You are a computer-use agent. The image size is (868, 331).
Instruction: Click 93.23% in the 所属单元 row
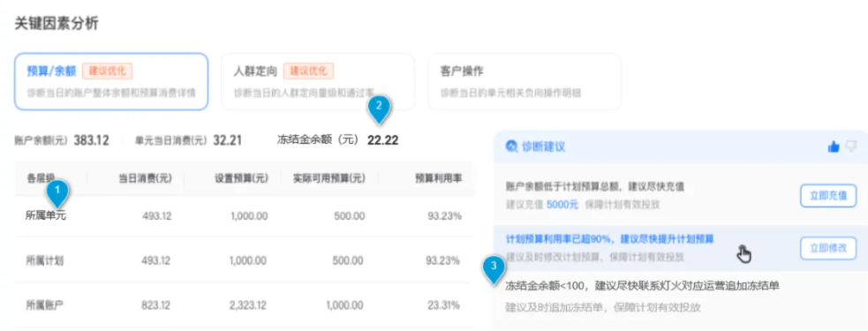tap(444, 216)
